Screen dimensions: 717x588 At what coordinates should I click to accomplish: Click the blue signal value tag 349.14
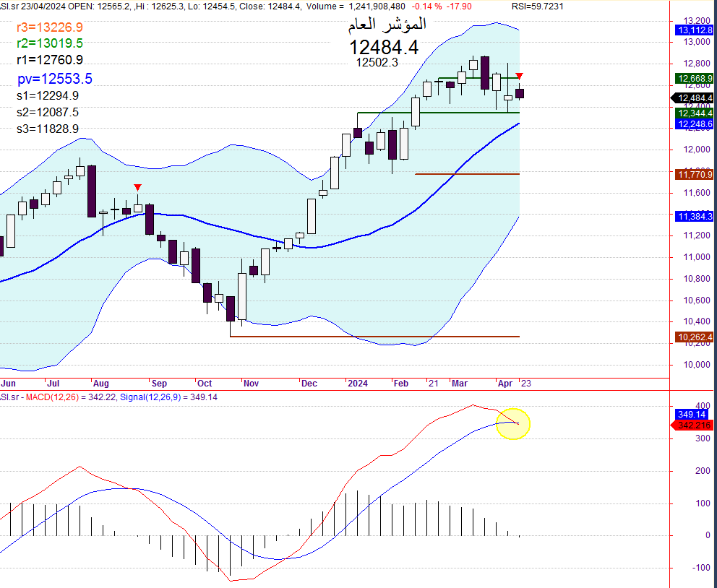click(x=692, y=415)
